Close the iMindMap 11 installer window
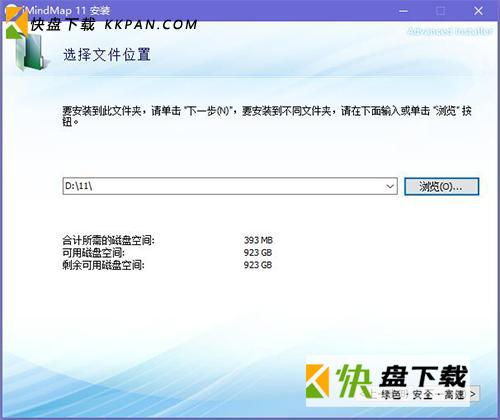This screenshot has height=420, width=500. coord(478,11)
